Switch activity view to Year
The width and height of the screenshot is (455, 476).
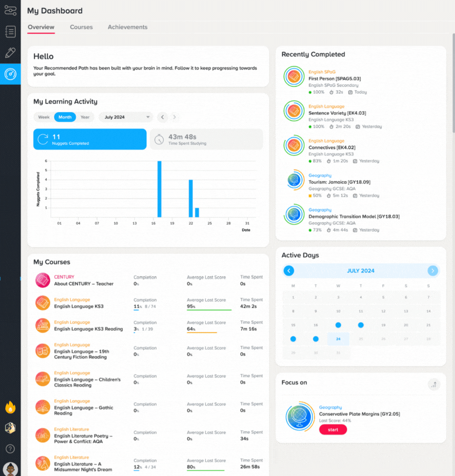click(85, 117)
